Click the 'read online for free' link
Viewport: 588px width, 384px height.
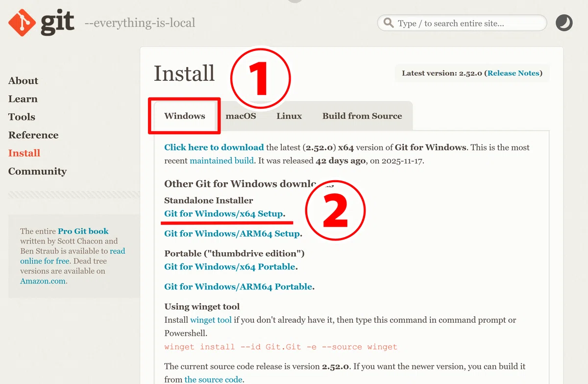click(x=73, y=256)
